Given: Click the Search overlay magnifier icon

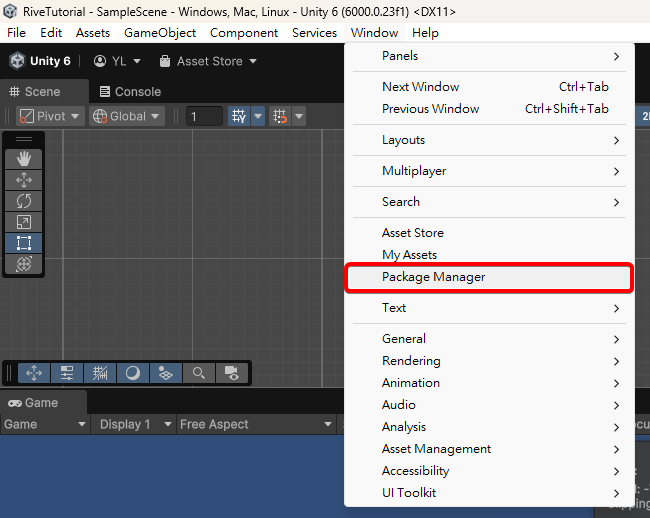Looking at the screenshot, I should click(x=199, y=373).
